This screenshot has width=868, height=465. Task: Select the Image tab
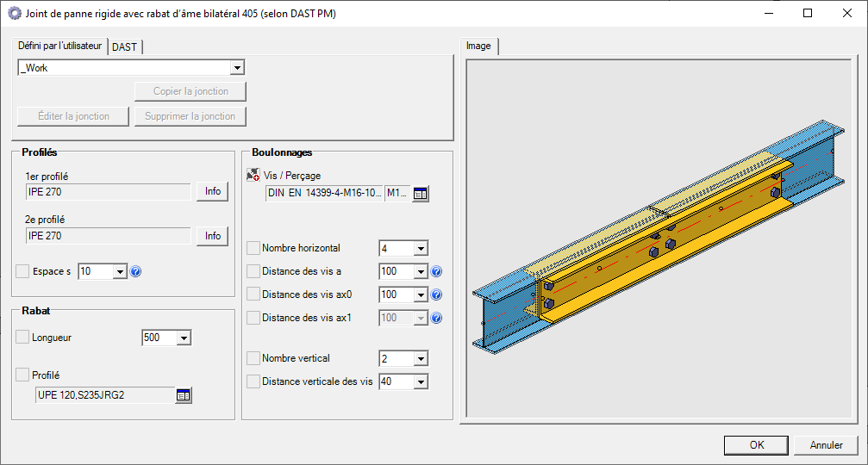(x=479, y=46)
